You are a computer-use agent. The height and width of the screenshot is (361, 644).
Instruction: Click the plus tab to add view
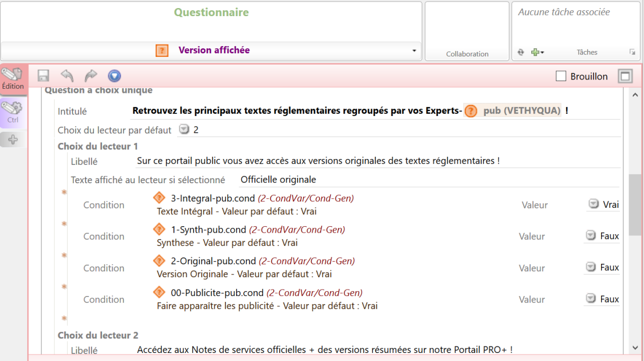coord(13,140)
